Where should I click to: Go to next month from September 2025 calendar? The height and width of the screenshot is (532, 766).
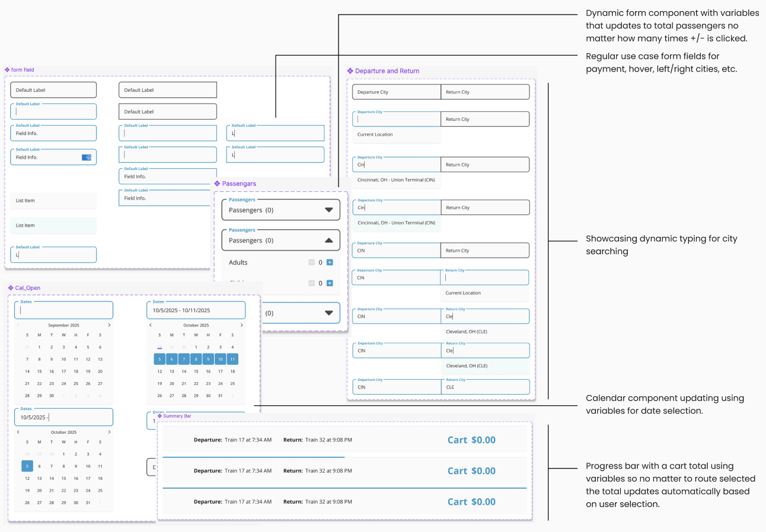point(109,325)
